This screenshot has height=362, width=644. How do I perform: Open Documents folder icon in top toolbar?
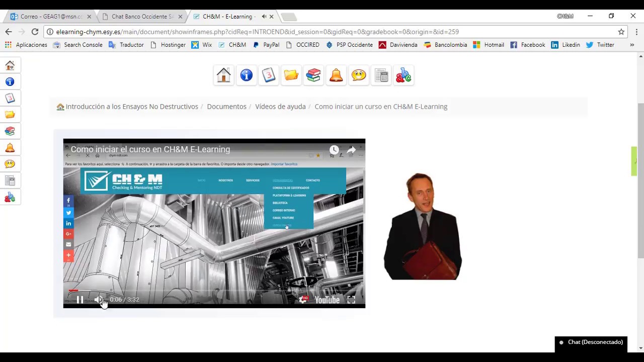pos(291,75)
